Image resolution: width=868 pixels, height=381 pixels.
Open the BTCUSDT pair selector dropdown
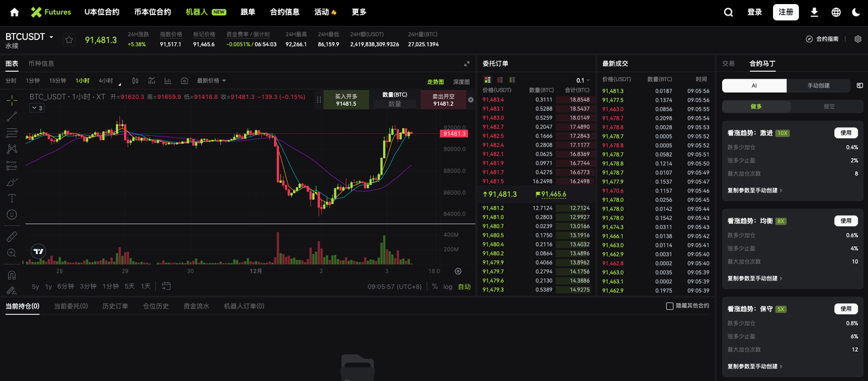(x=30, y=37)
